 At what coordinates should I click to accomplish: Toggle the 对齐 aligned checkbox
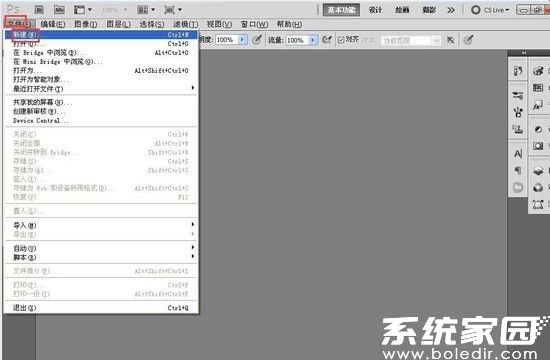341,40
